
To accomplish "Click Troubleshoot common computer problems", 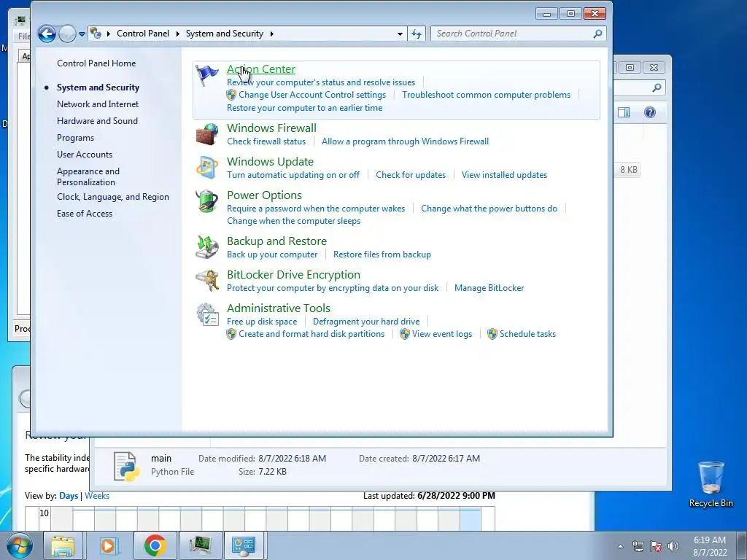I will point(486,95).
